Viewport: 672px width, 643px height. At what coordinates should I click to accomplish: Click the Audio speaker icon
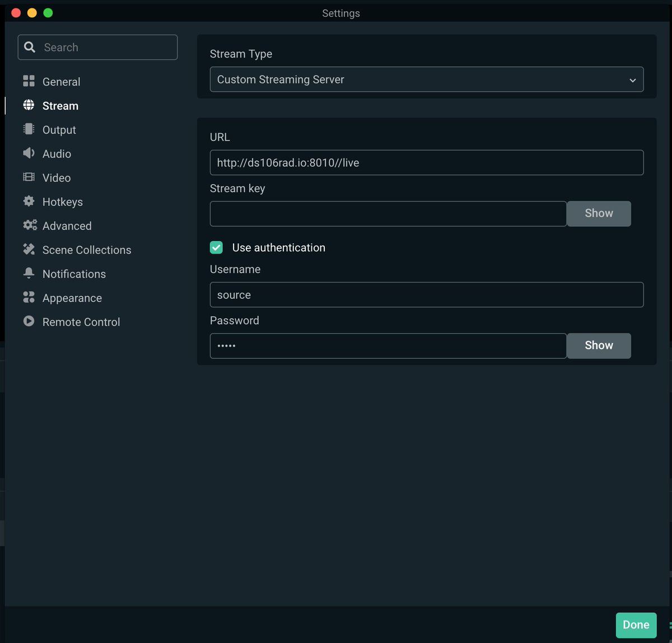[x=29, y=153]
